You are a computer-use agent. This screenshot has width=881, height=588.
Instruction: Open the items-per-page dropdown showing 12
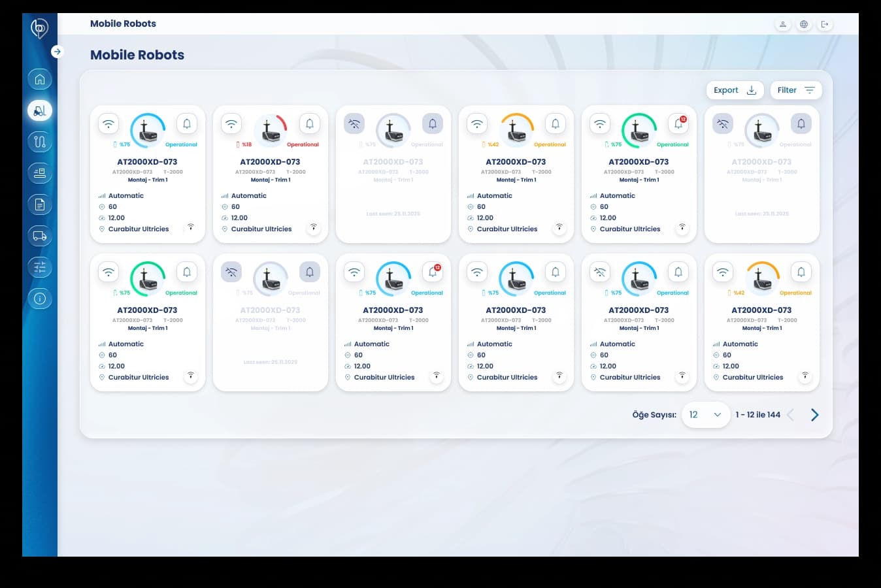706,415
